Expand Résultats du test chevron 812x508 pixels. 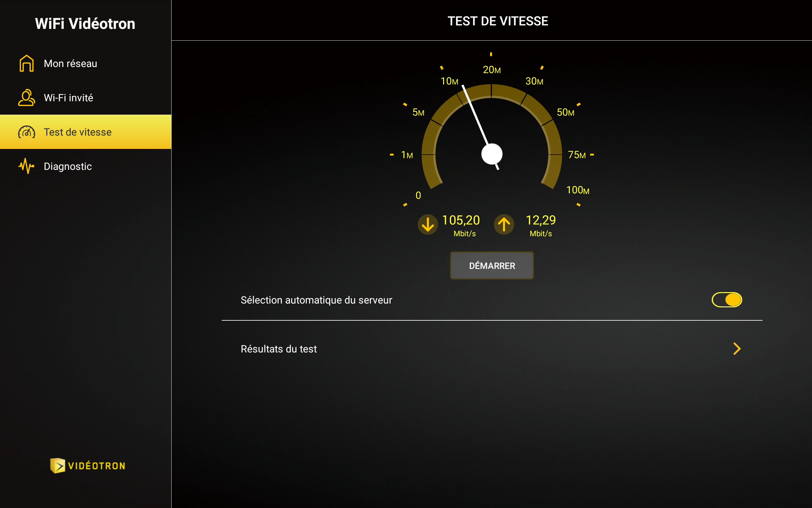coord(737,349)
